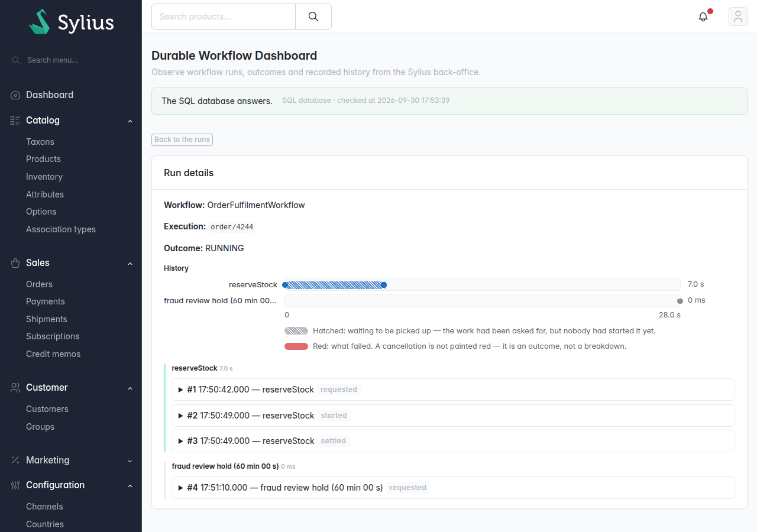The image size is (757, 532).
Task: Click the Marketing percent icon
Action: 15,460
